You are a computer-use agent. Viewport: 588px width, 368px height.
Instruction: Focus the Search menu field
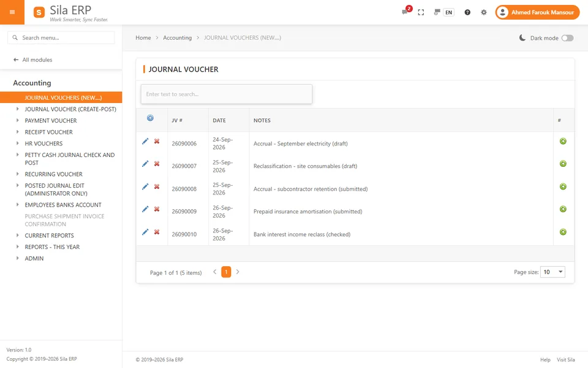61,37
